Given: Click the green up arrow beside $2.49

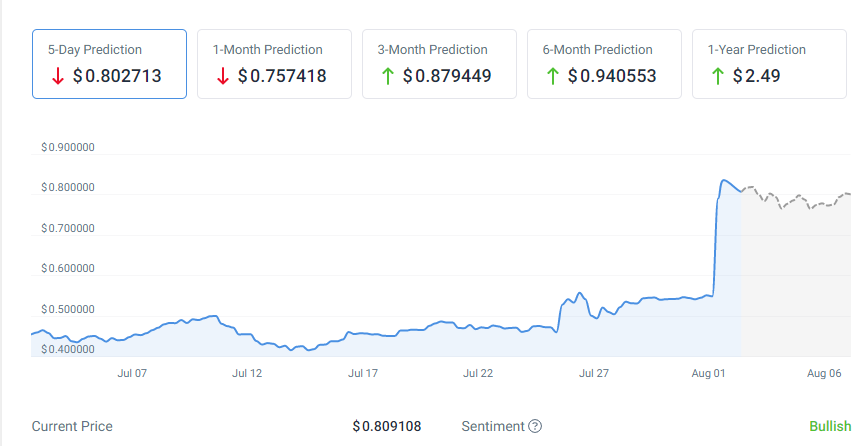Looking at the screenshot, I should [717, 76].
